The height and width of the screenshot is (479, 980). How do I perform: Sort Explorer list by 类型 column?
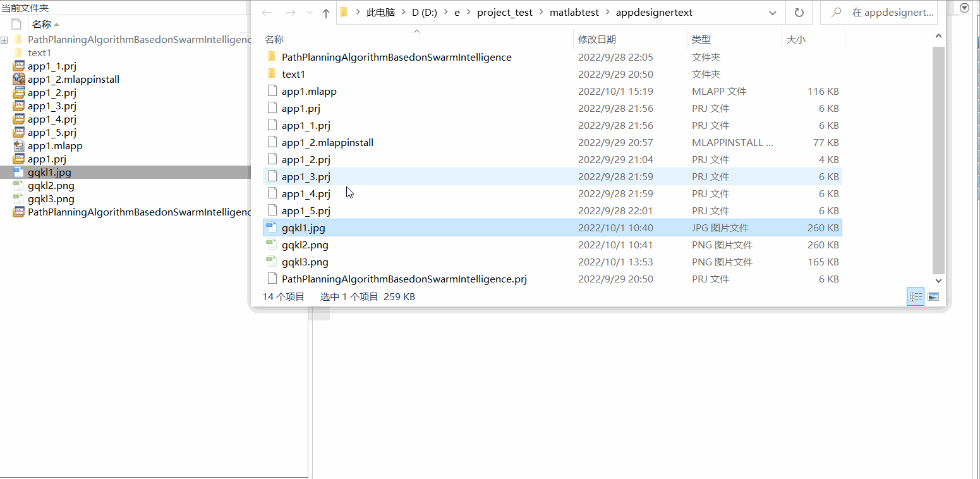pyautogui.click(x=701, y=39)
